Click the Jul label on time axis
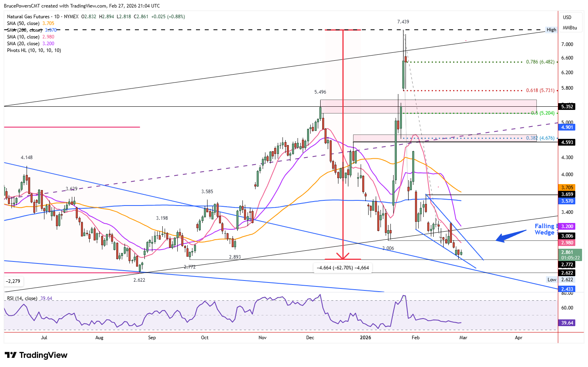Screen dimensions: 588x367 click(44, 338)
